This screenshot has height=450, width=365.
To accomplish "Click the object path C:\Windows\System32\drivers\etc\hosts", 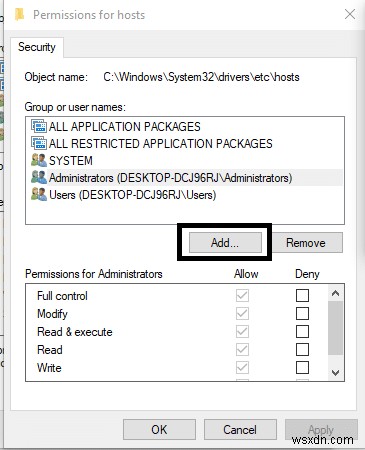I will [201, 77].
